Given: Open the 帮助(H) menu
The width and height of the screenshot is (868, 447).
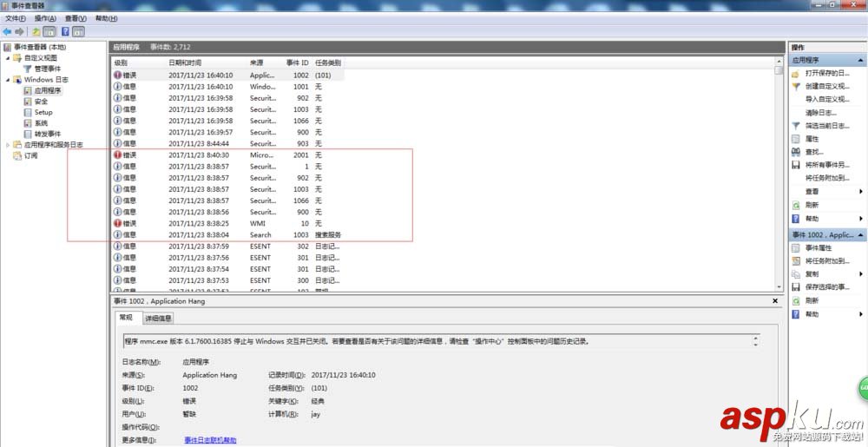Looking at the screenshot, I should [106, 18].
